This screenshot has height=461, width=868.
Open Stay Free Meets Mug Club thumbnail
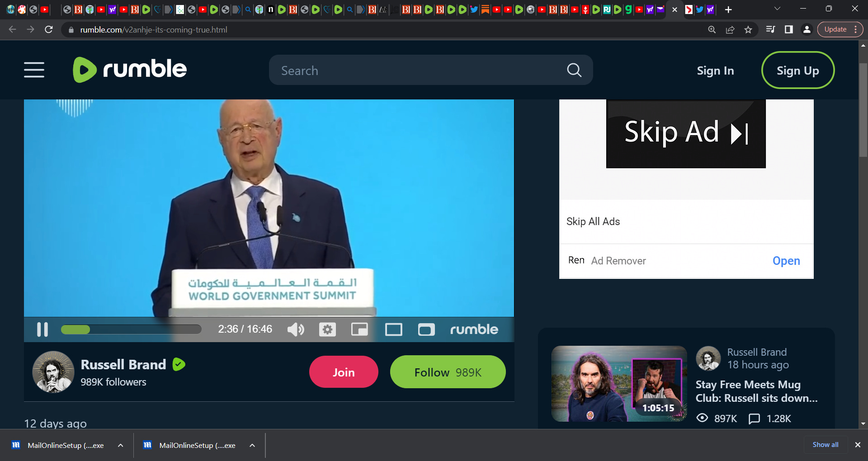point(619,384)
